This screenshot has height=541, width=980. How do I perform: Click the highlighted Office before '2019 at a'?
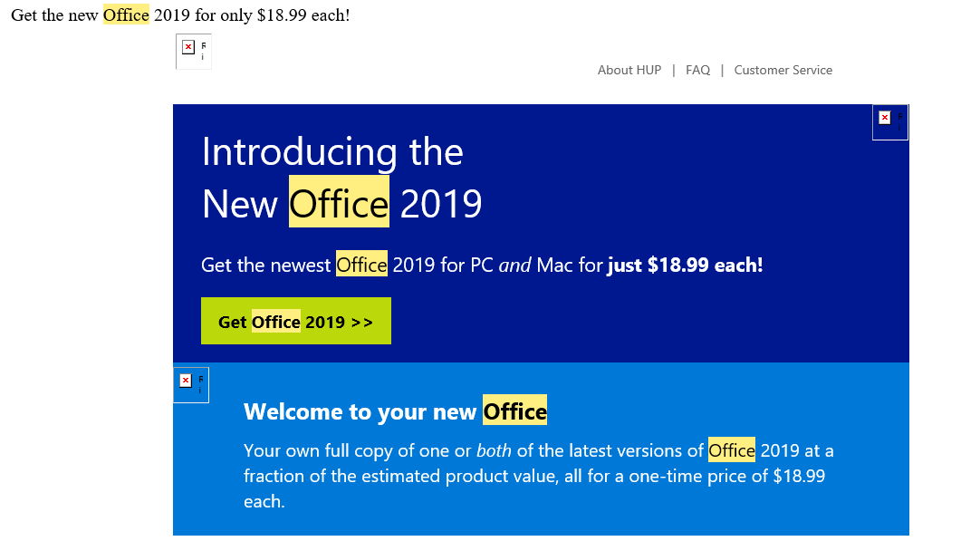(x=731, y=450)
